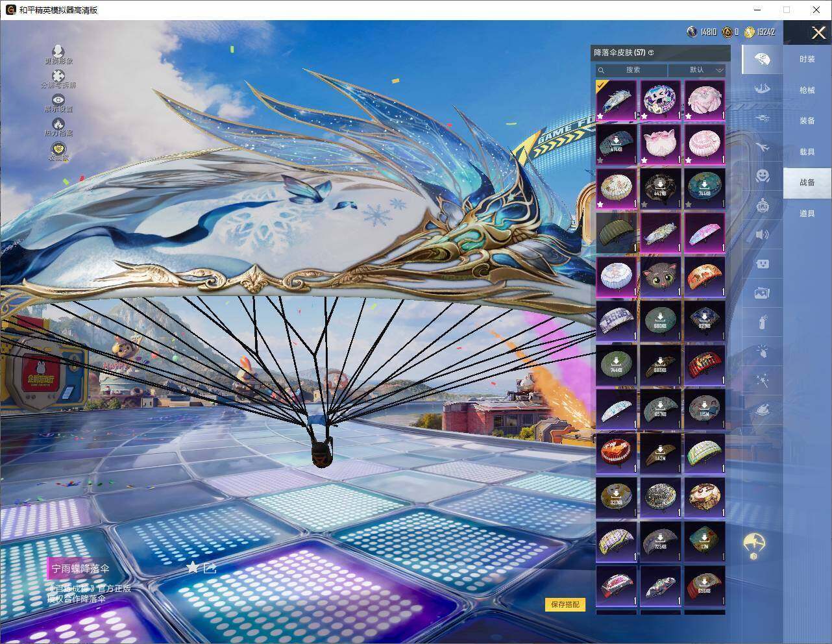The height and width of the screenshot is (644, 832).
Task: Select the robot category icon
Action: (763, 206)
